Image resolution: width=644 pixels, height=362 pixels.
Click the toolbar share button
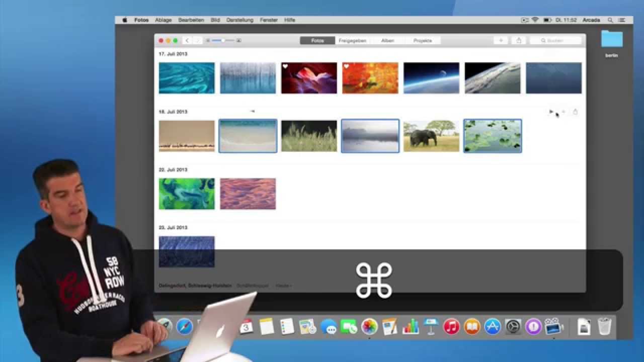point(519,41)
